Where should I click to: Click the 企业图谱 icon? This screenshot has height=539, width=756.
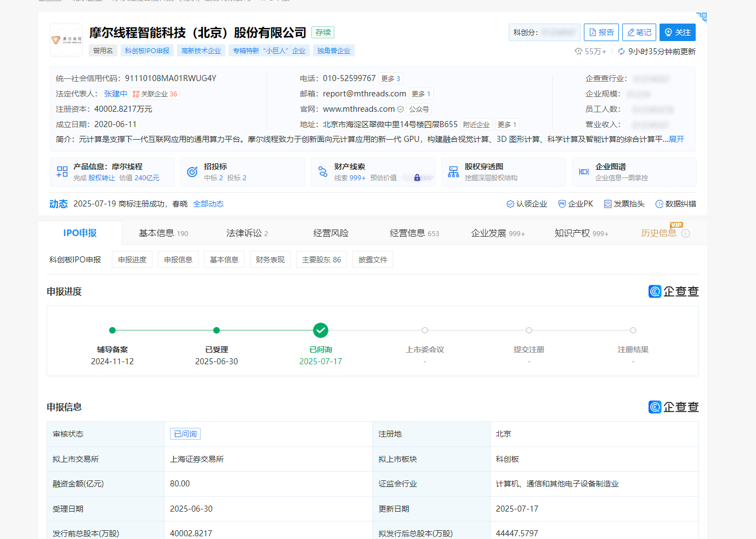pyautogui.click(x=584, y=172)
